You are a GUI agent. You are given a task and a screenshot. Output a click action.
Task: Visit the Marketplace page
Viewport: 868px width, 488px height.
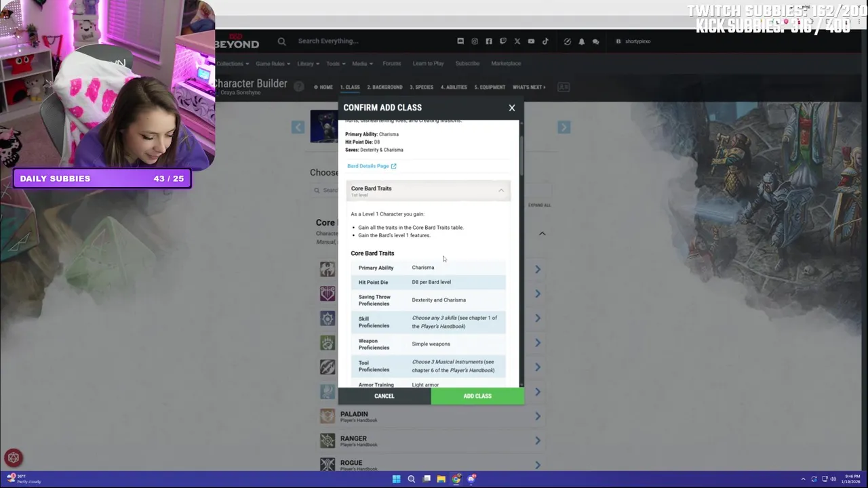point(506,64)
